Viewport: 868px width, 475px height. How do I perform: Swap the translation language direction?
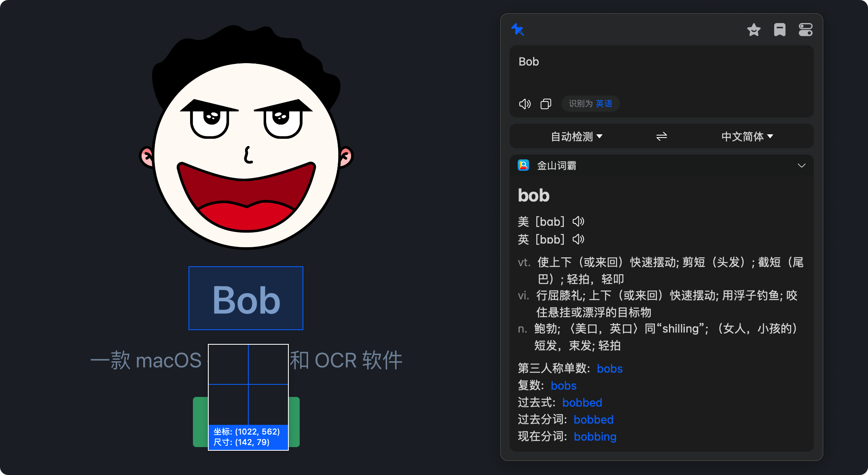(661, 136)
